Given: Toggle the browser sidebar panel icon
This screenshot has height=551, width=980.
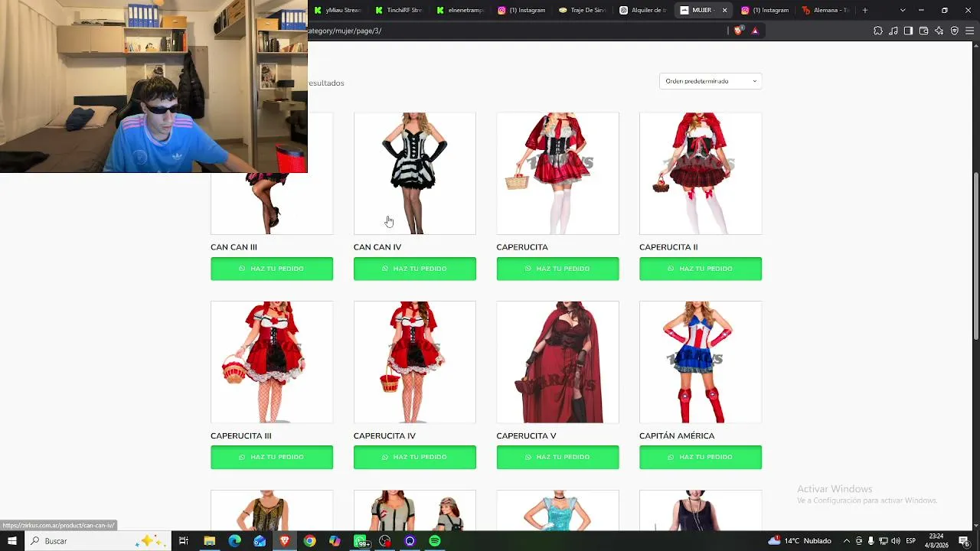Looking at the screenshot, I should (908, 31).
